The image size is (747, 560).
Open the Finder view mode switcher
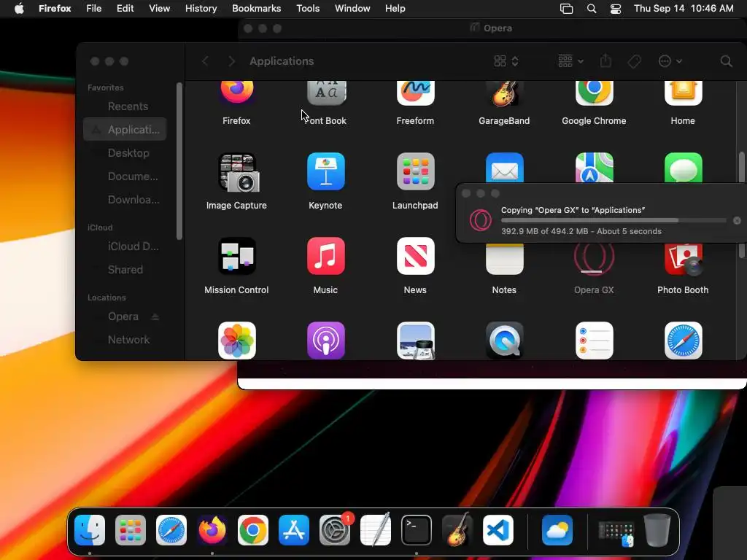[506, 61]
